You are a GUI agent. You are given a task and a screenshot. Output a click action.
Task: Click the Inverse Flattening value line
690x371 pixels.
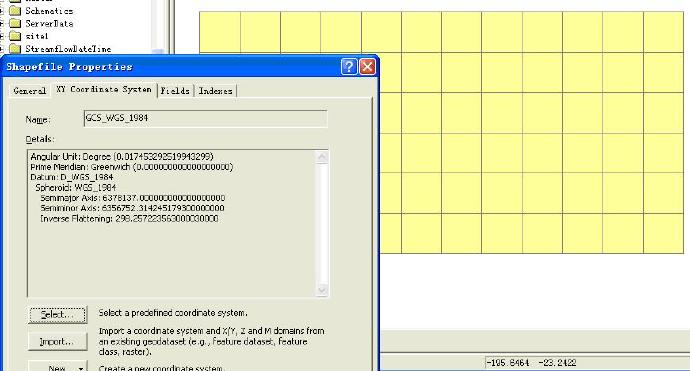click(x=129, y=219)
